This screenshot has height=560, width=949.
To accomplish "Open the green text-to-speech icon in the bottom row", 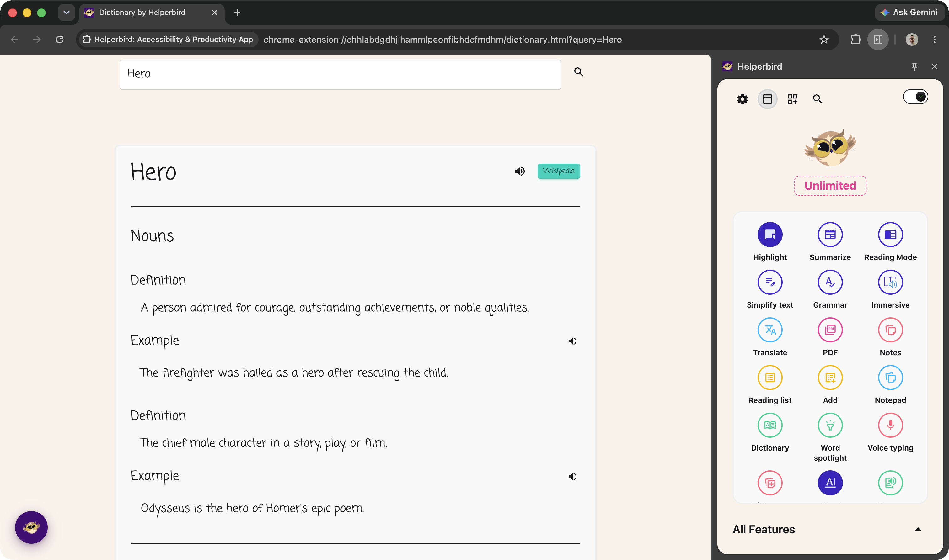I will coord(890,483).
